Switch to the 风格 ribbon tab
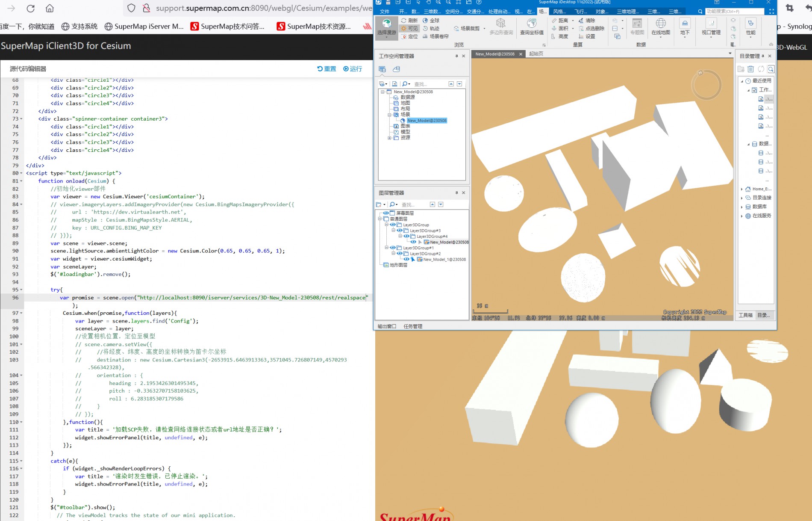Viewport: 812px width, 521px height. click(559, 12)
